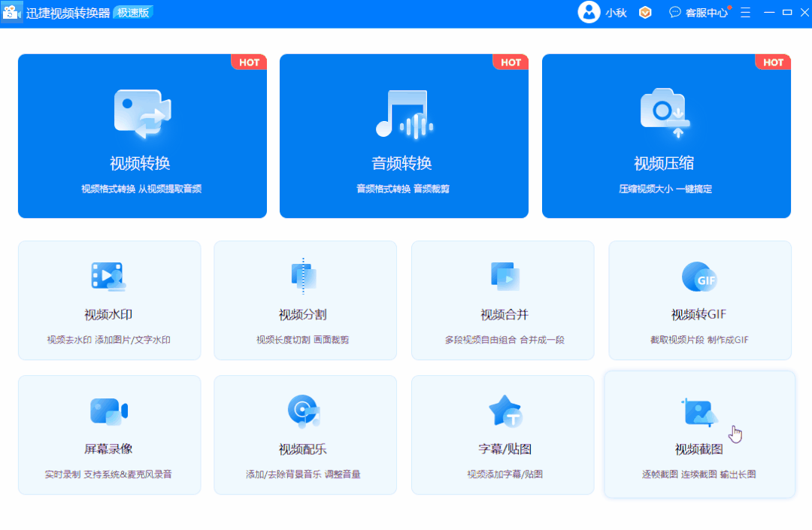This screenshot has height=530, width=812.
Task: Open the 视频截图 screenshot tool
Action: (x=699, y=435)
